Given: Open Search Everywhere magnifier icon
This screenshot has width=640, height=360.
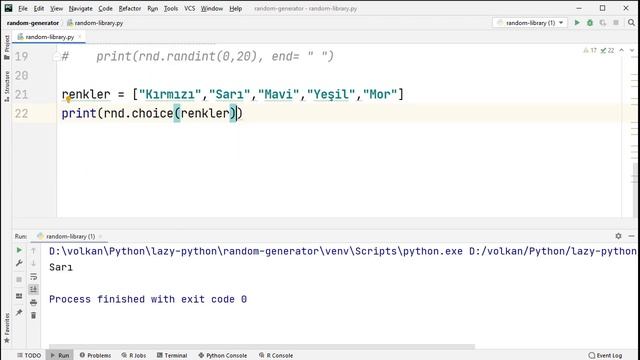Looking at the screenshot, I should (631, 23).
